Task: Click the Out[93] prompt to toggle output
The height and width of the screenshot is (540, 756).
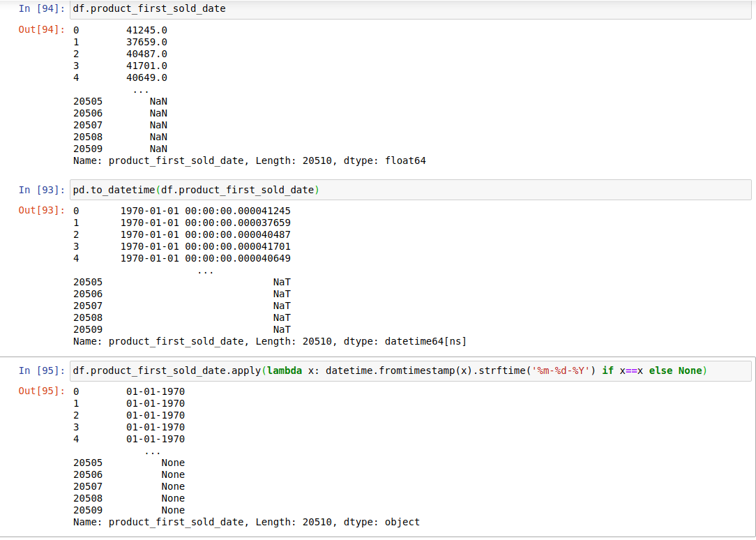Action: pyautogui.click(x=41, y=211)
